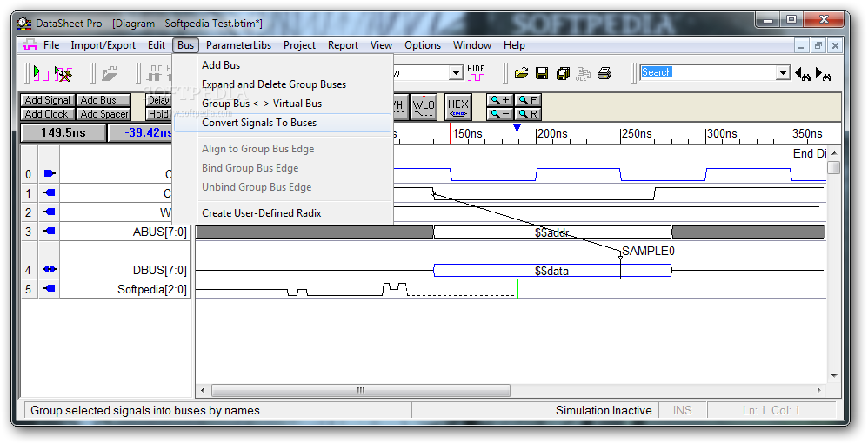Click the 149.5ns time display button
This screenshot has width=868, height=444.
pyautogui.click(x=63, y=133)
